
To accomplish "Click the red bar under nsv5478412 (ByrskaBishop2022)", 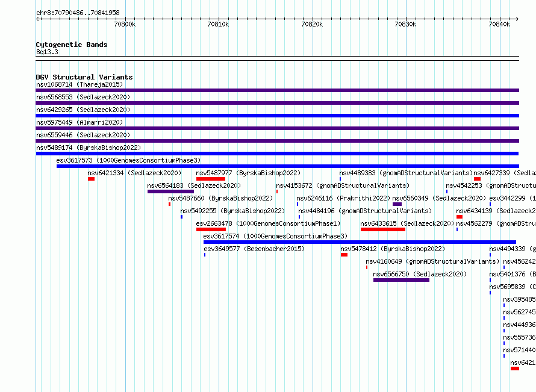I will [x=344, y=255].
